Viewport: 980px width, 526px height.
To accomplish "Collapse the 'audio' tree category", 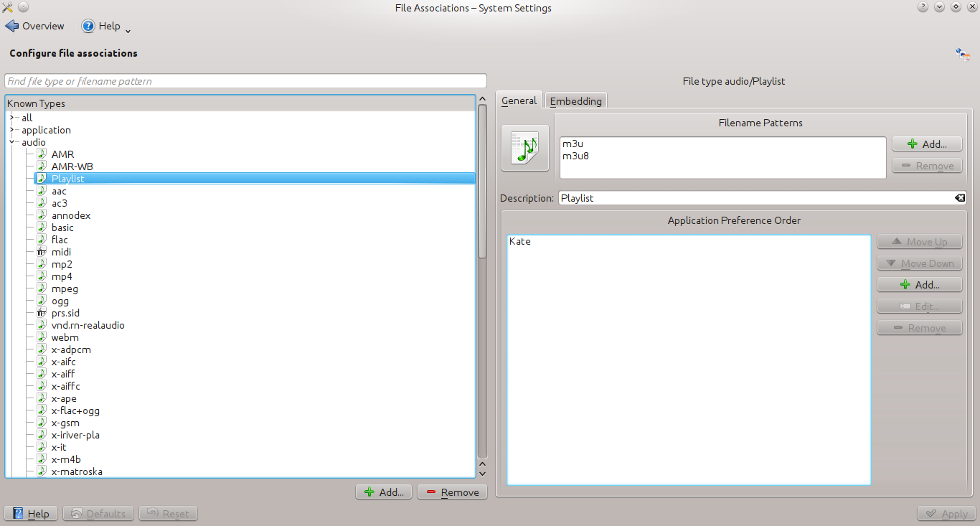I will (12, 142).
